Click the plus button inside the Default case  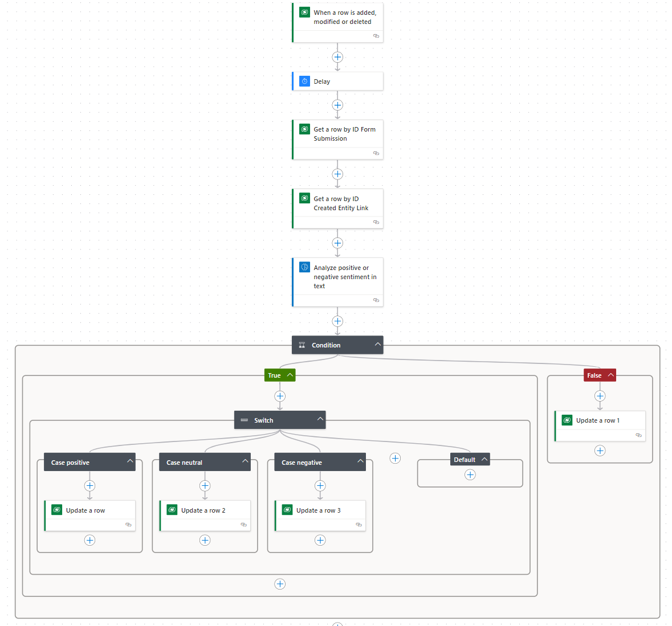tap(470, 474)
